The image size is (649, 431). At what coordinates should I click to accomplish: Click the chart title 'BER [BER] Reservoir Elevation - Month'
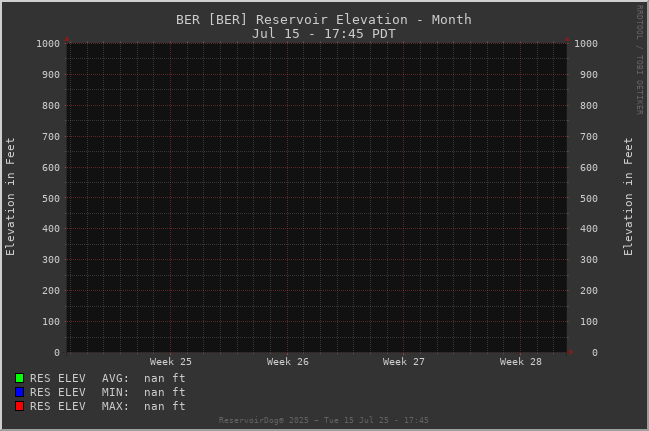click(x=324, y=19)
